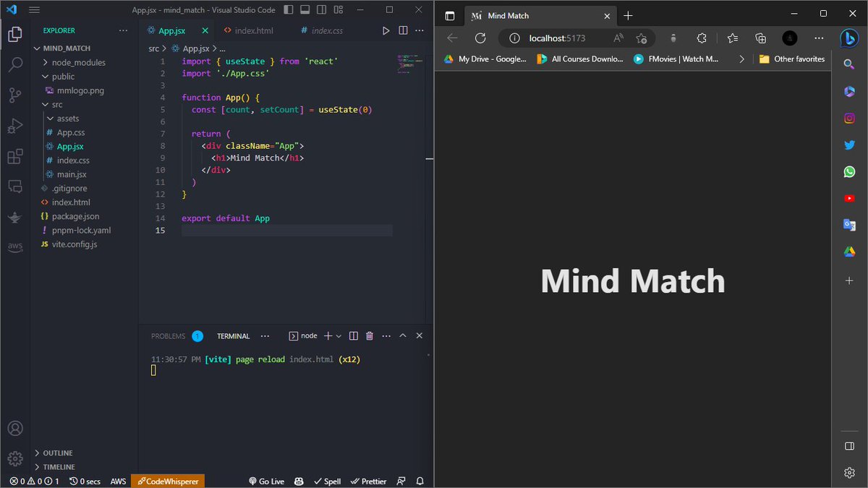Click the errors and warnings status item
This screenshot has height=488, width=868.
(34, 481)
